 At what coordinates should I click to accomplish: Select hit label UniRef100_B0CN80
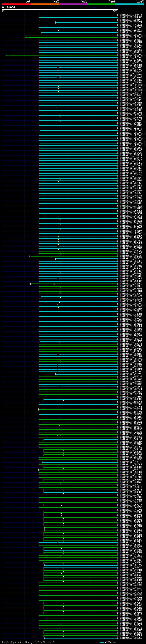(x=131, y=266)
